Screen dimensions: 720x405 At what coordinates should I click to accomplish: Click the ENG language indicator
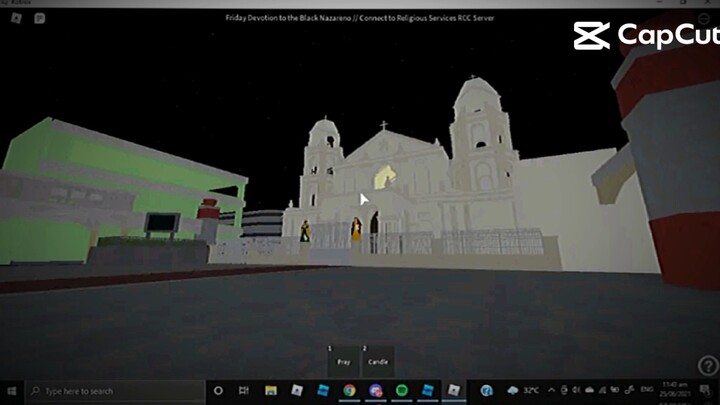point(647,389)
